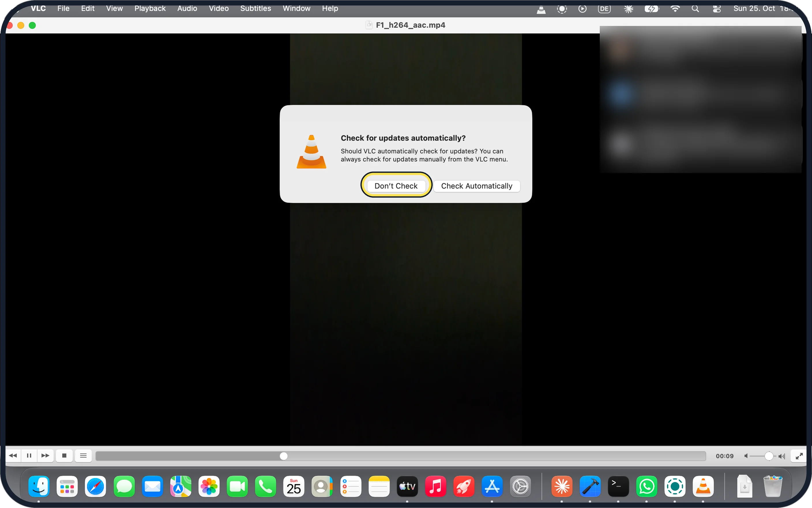This screenshot has height=508, width=812.
Task: Open System Settings from the Dock
Action: click(520, 486)
